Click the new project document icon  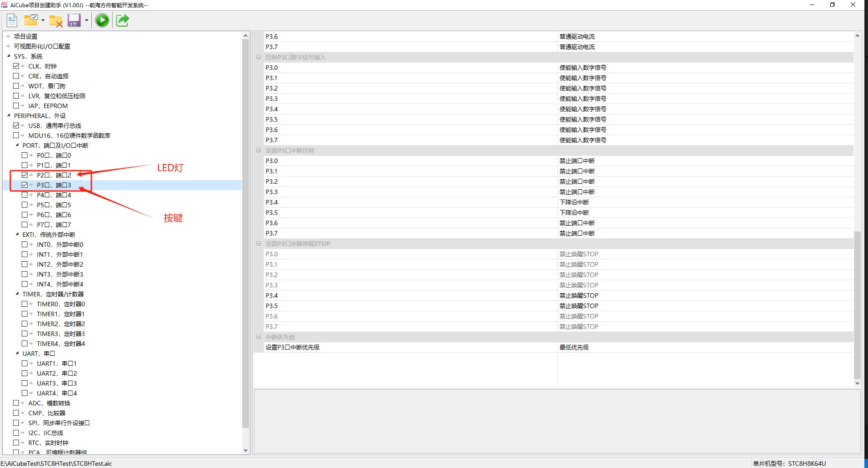(x=12, y=20)
